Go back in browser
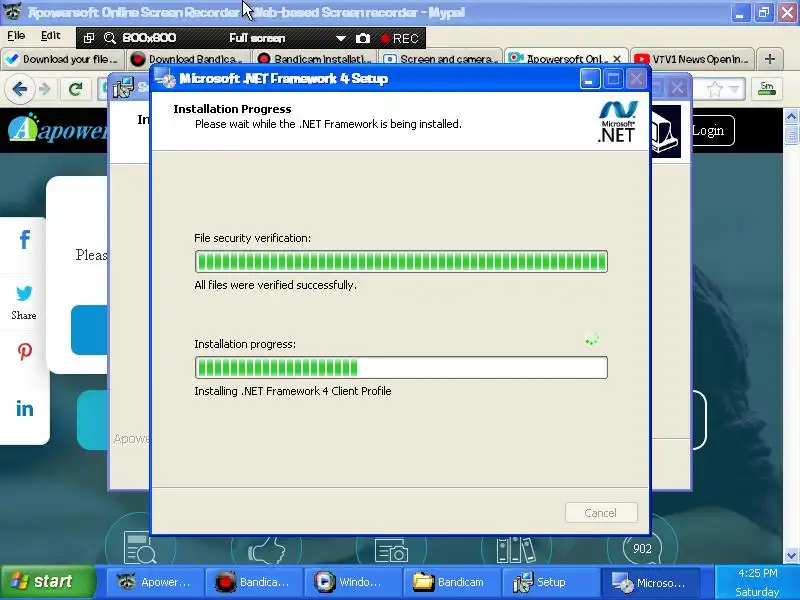This screenshot has width=800, height=600. click(19, 89)
